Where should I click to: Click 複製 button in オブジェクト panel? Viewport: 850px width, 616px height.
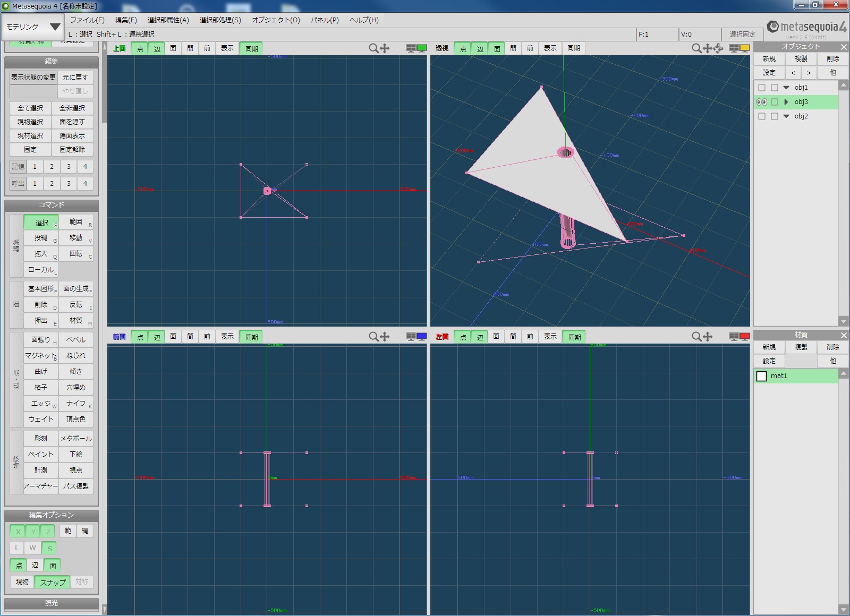point(801,59)
